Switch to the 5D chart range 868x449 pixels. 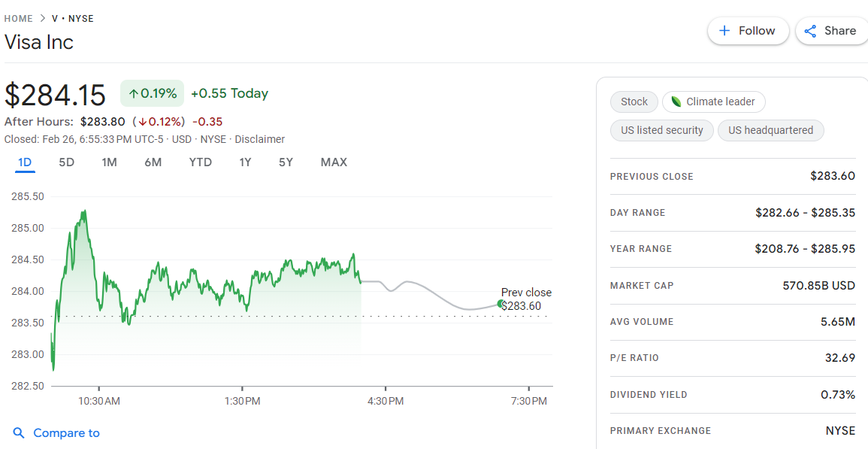tap(66, 162)
